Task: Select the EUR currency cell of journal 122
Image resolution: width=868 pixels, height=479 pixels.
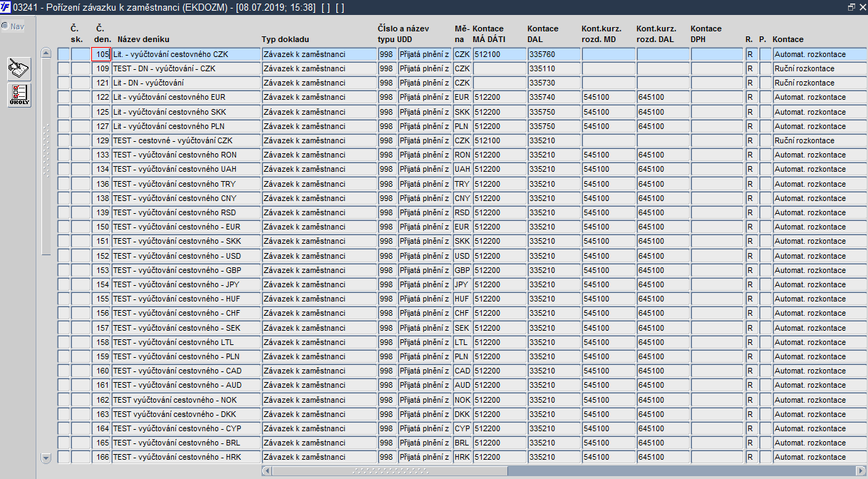Action: pyautogui.click(x=462, y=98)
